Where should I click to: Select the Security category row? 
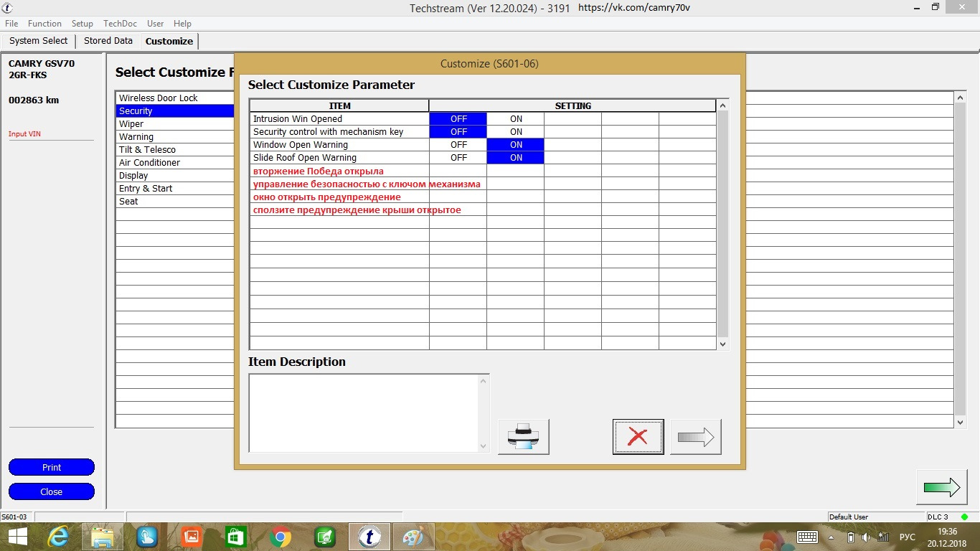pos(175,111)
